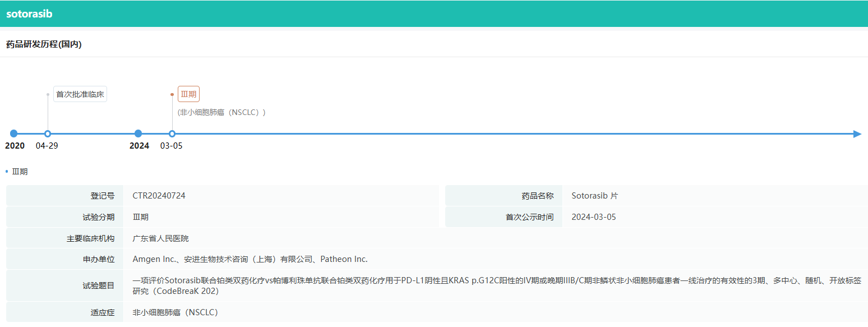Click the gray NSCLC caption under the Ⅲ期 tag
868x327 pixels.
pos(221,112)
